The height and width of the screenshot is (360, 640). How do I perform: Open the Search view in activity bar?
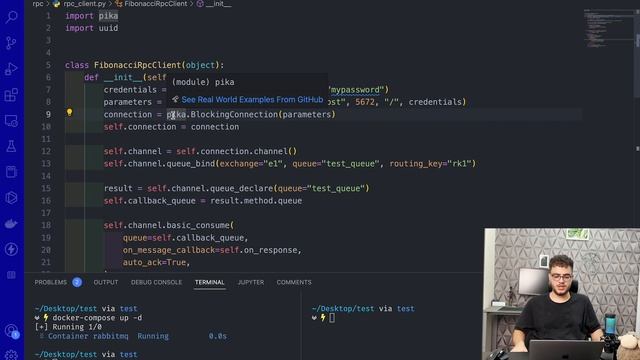[11, 17]
